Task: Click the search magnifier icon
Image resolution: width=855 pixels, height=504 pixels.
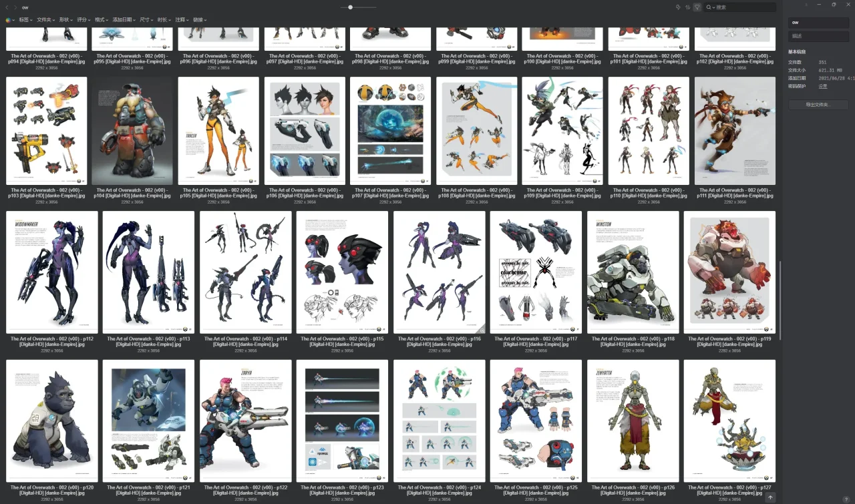Action: pos(709,7)
